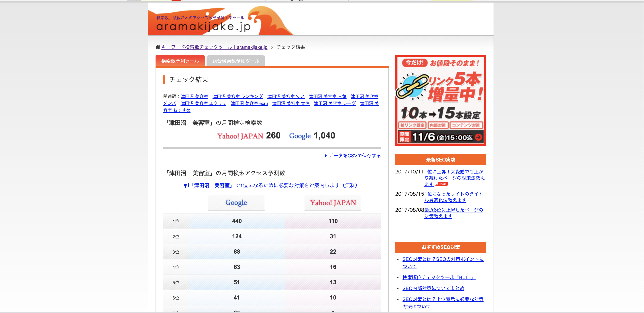This screenshot has height=313, width=644.
Task: Click the チェック結果 heading
Action: point(189,79)
